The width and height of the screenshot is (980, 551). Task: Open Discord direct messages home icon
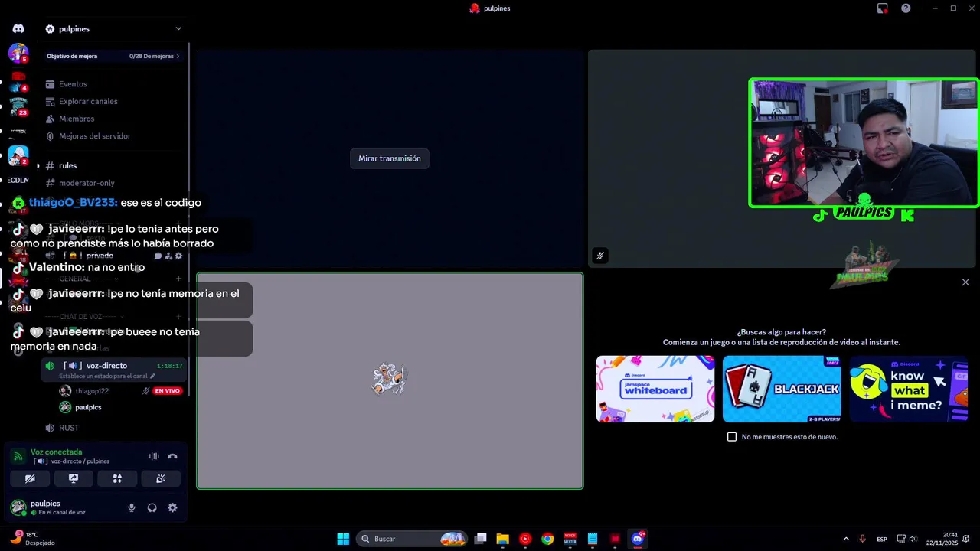coord(18,28)
